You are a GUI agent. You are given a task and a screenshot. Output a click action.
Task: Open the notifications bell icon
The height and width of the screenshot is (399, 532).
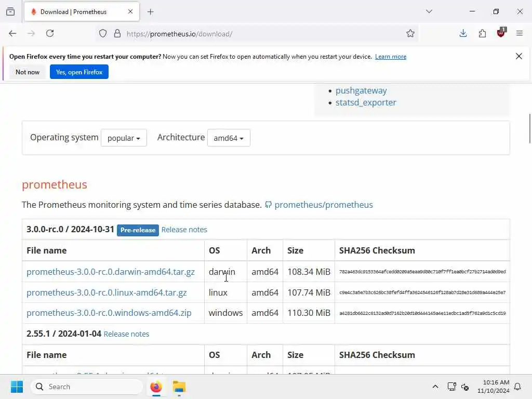pyautogui.click(x=518, y=387)
